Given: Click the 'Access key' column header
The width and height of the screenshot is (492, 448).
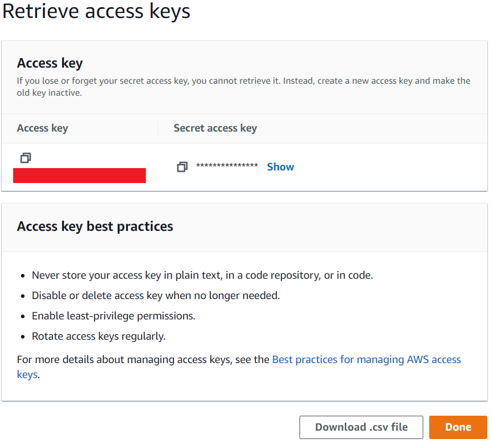Looking at the screenshot, I should point(42,129).
